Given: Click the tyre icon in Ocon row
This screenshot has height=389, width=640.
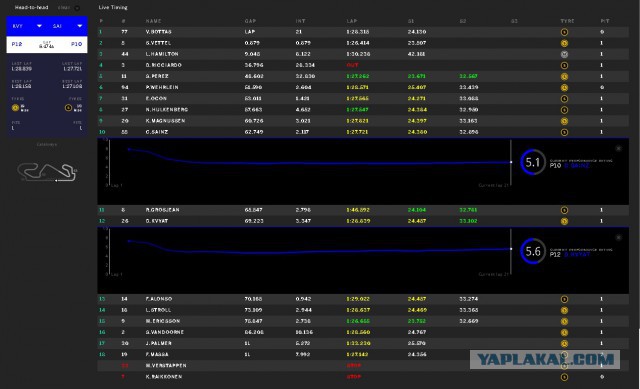Looking at the screenshot, I should tap(564, 98).
